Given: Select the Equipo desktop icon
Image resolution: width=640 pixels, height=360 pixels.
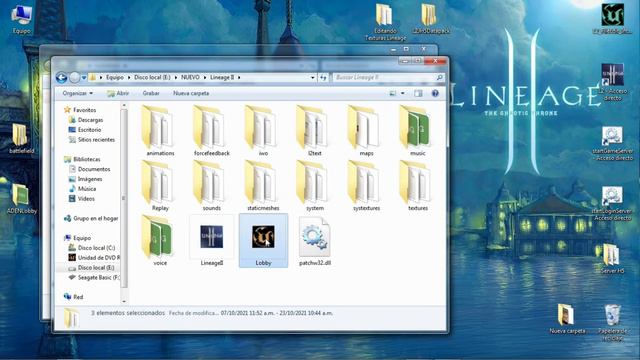Looking at the screenshot, I should pyautogui.click(x=21, y=20).
